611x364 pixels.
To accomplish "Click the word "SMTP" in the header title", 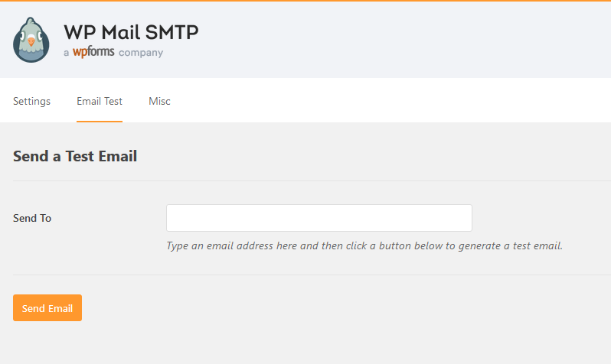I will click(x=172, y=32).
